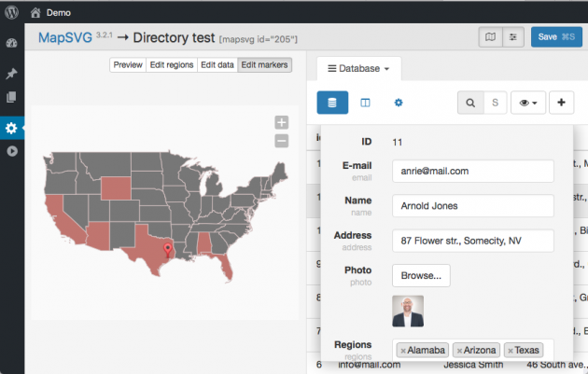Switch to Preview tab

pyautogui.click(x=128, y=65)
